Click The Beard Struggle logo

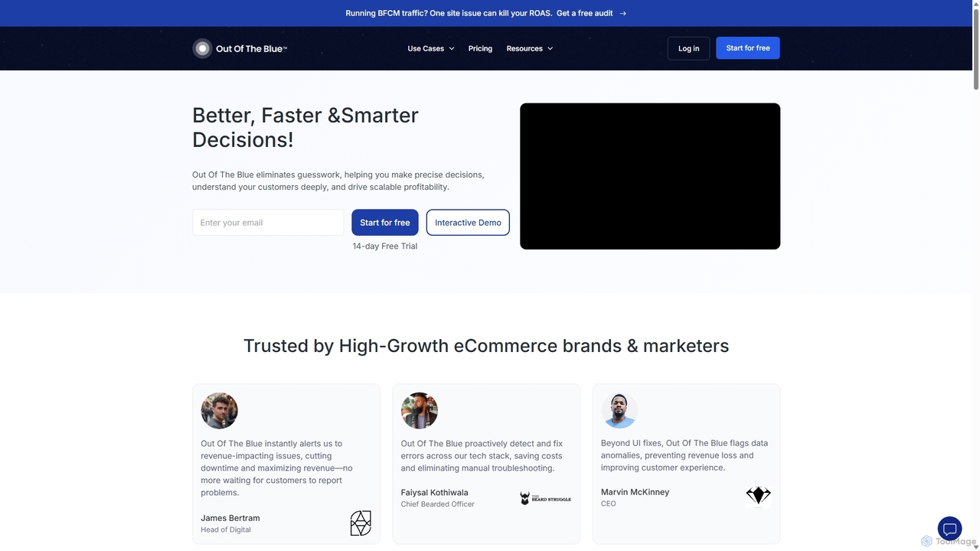tap(545, 498)
